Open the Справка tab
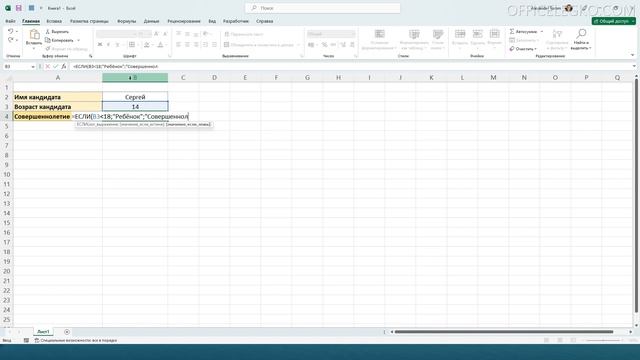 pyautogui.click(x=264, y=21)
